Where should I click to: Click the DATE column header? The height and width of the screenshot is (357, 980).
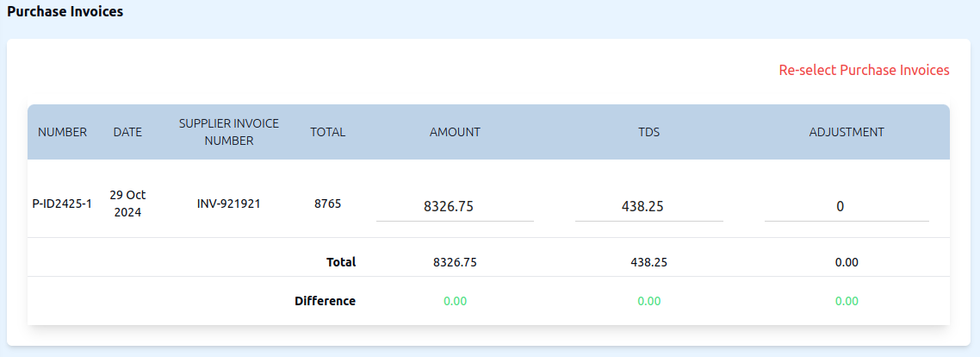coord(127,132)
